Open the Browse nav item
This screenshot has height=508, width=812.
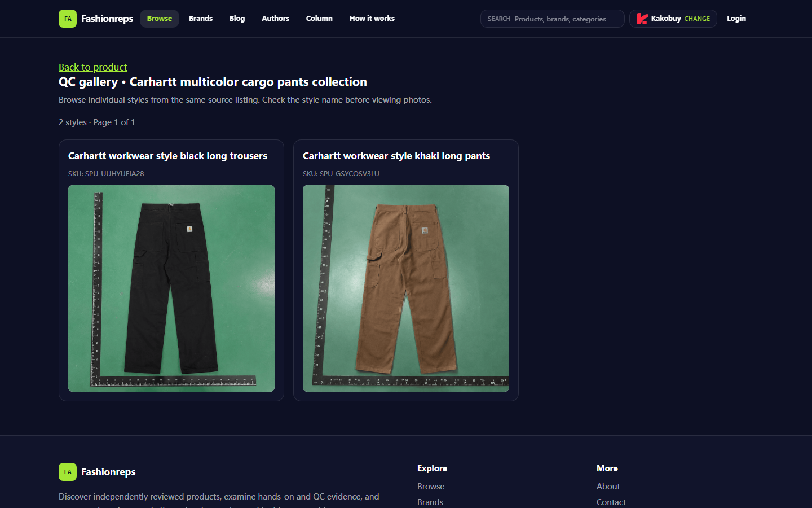coord(160,19)
